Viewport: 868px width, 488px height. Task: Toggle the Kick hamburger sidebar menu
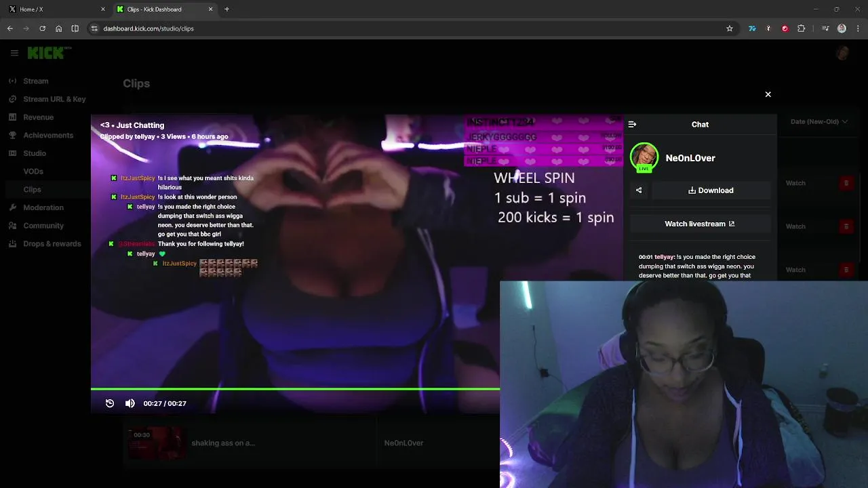(14, 53)
